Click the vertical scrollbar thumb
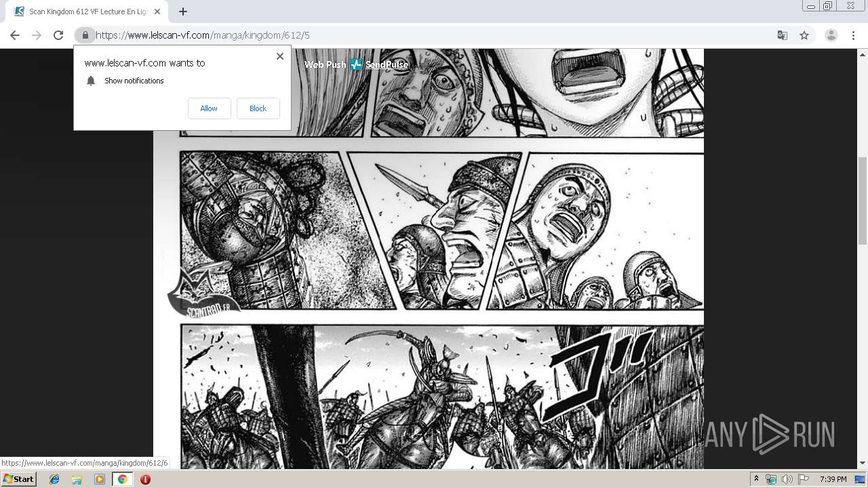The image size is (868, 488). coord(863,200)
